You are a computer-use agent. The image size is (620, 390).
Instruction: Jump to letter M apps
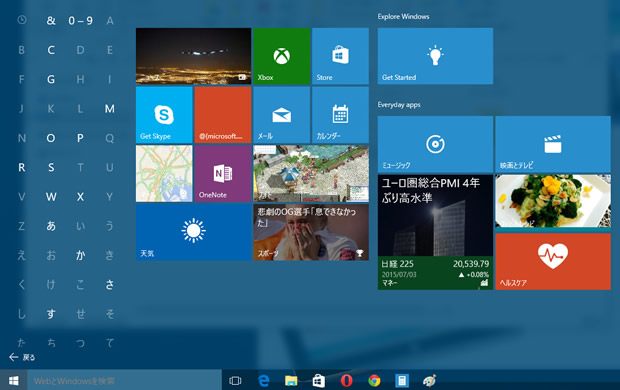(110, 108)
